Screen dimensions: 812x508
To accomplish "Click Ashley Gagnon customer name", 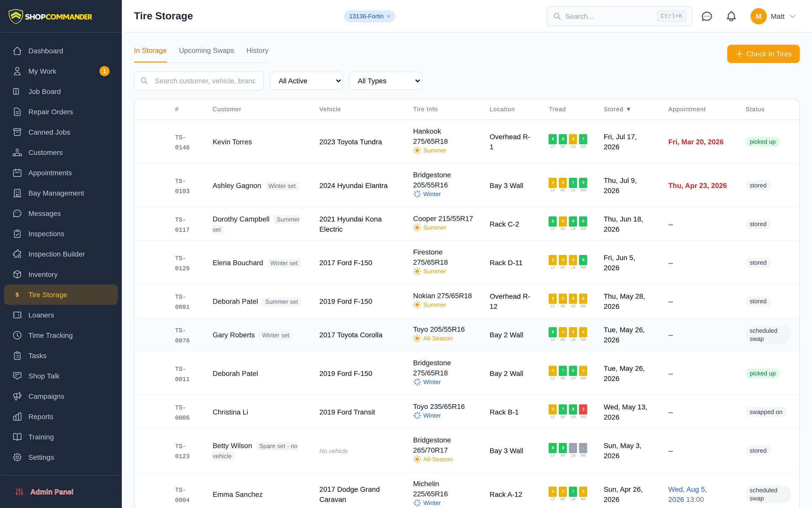I will [x=237, y=186].
